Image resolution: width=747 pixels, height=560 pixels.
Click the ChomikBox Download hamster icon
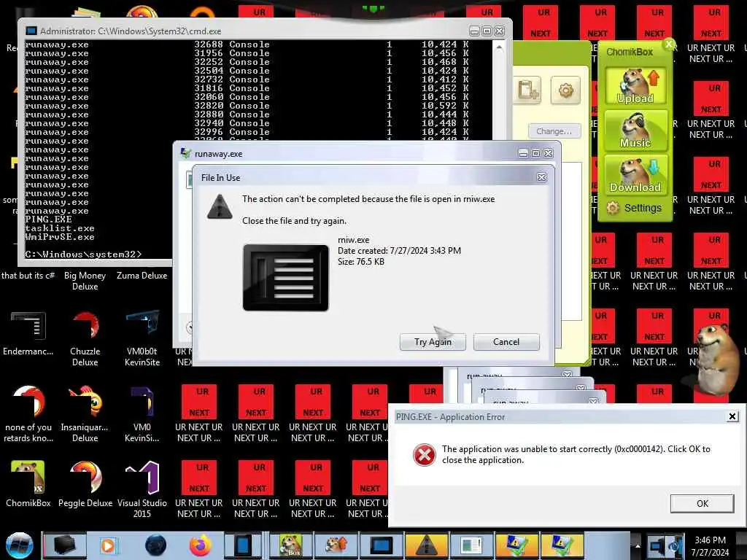pos(635,174)
